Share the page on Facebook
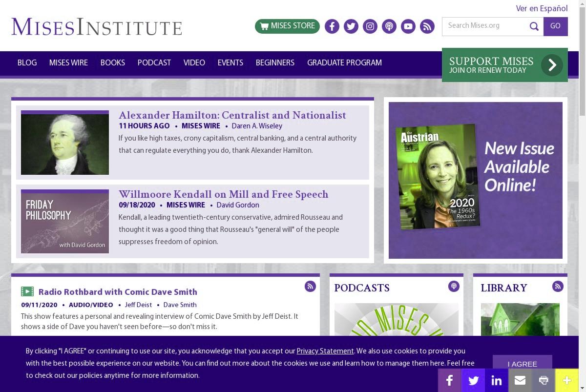This screenshot has height=392, width=586. [450, 380]
